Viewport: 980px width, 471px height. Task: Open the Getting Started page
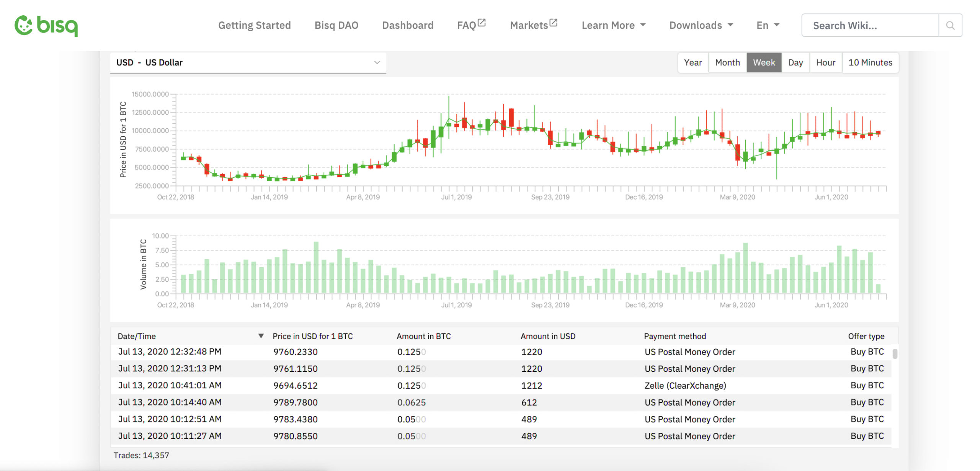[254, 25]
